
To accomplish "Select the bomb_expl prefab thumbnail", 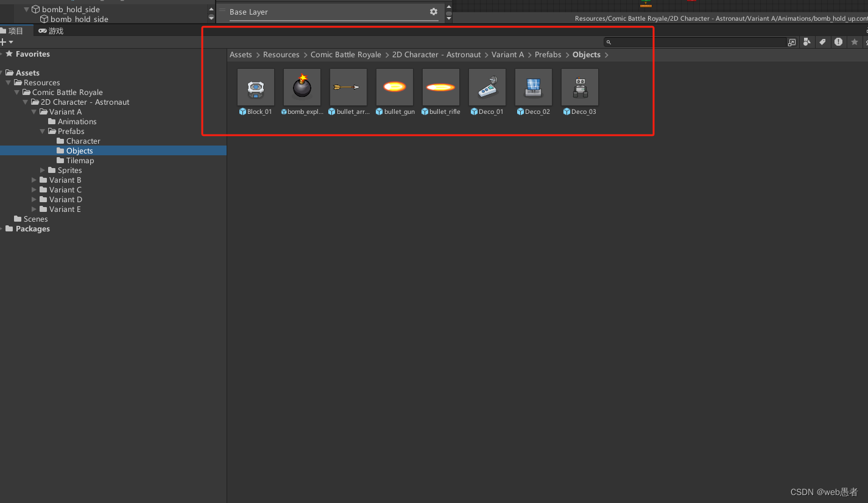I will pyautogui.click(x=302, y=86).
